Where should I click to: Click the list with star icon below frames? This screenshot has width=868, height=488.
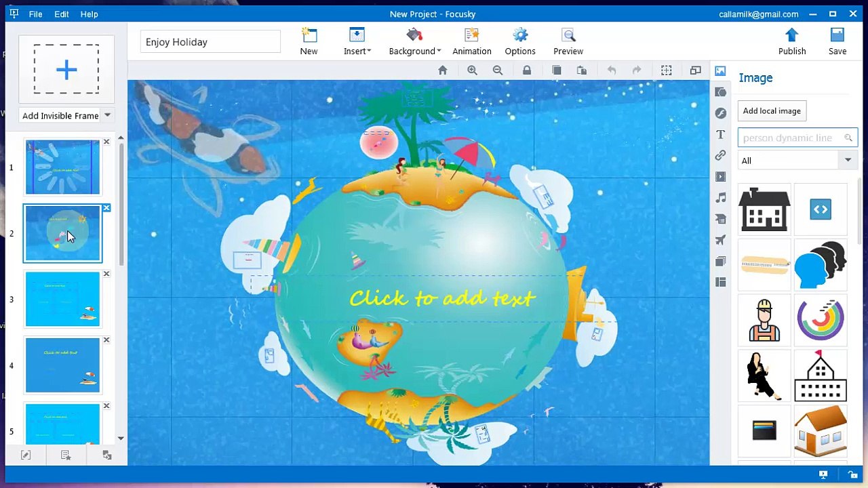point(66,455)
